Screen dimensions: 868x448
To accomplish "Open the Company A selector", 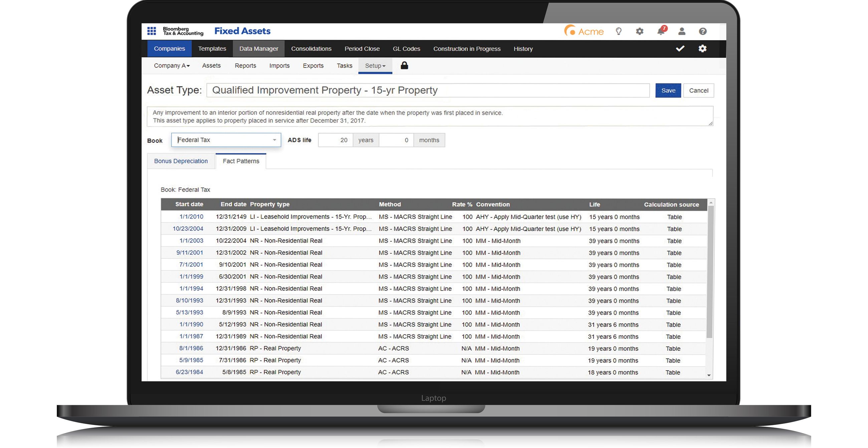I will point(171,65).
